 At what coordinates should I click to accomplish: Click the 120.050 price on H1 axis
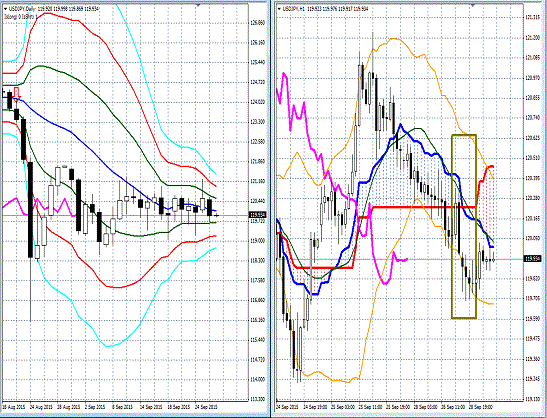coord(532,238)
